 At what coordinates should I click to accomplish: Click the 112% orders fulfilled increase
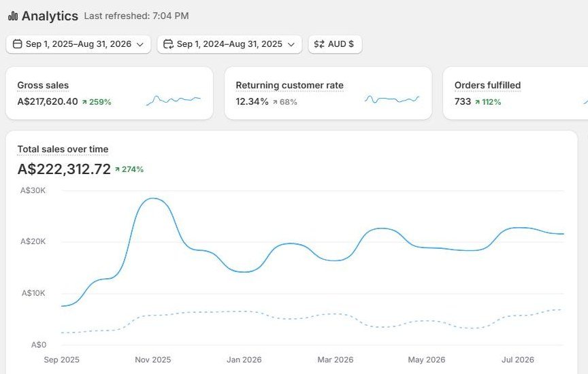point(488,102)
